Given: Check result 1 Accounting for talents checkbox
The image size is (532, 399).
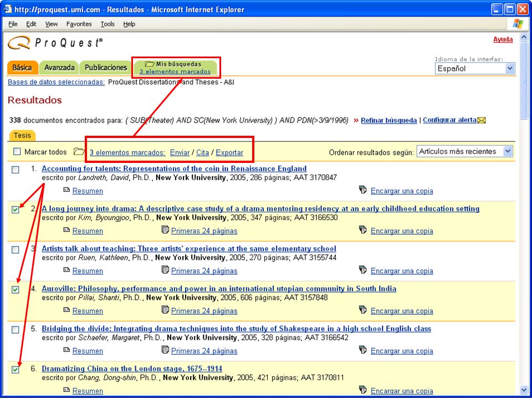Looking at the screenshot, I should click(x=16, y=170).
